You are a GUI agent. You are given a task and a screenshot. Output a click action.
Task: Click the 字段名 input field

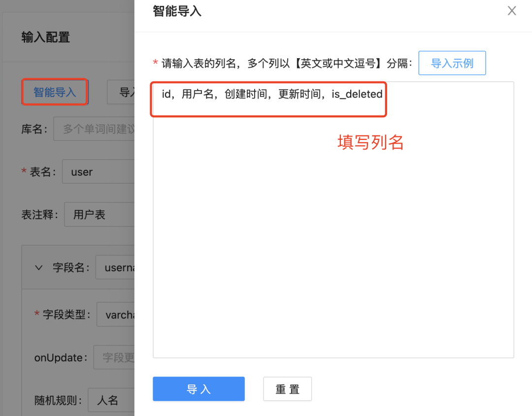115,268
